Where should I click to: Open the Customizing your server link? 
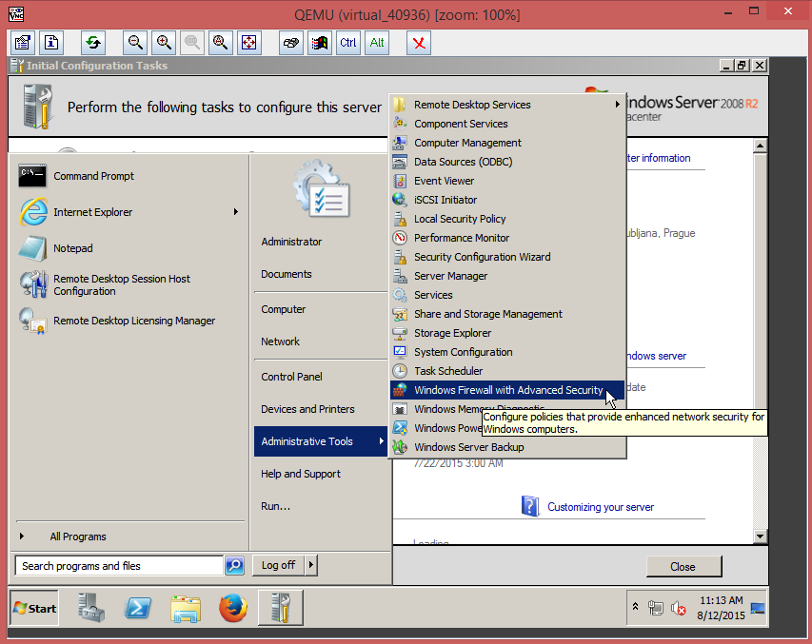[601, 507]
